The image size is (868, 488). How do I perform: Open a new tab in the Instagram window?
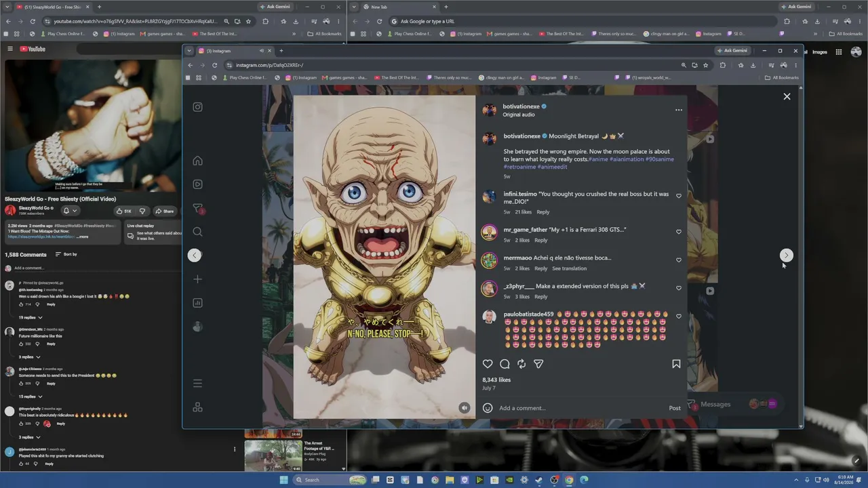coord(281,51)
